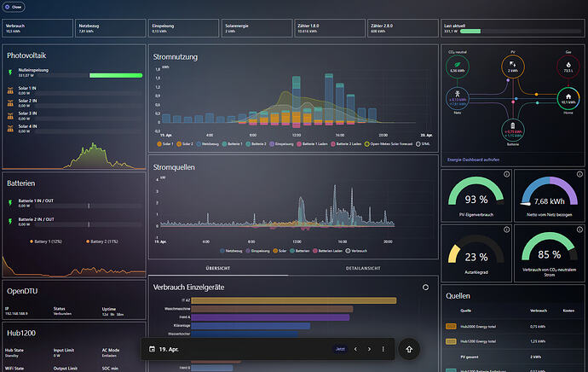Click the upload arrow round button

tap(409, 349)
